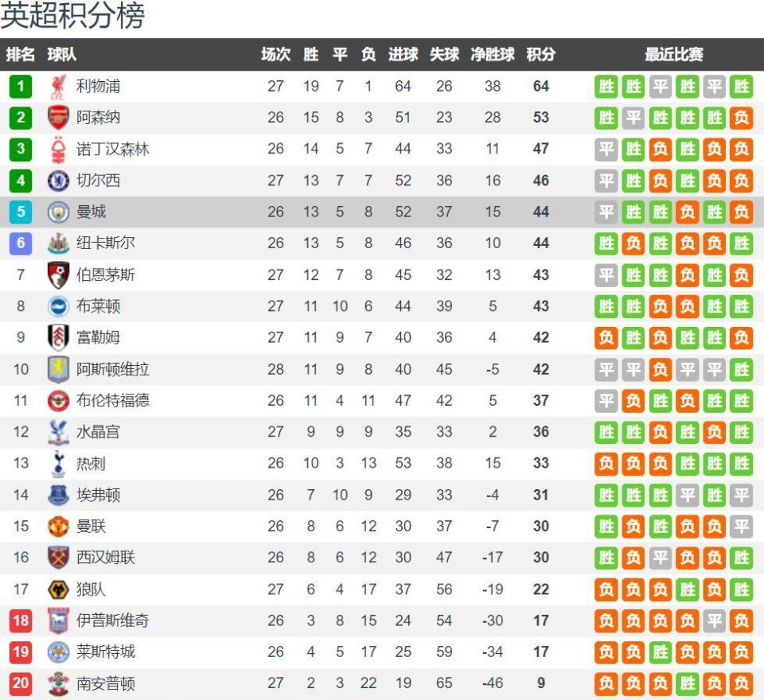This screenshot has width=764, height=700.
Task: Select the highlighted 曼城 table row
Action: click(382, 212)
